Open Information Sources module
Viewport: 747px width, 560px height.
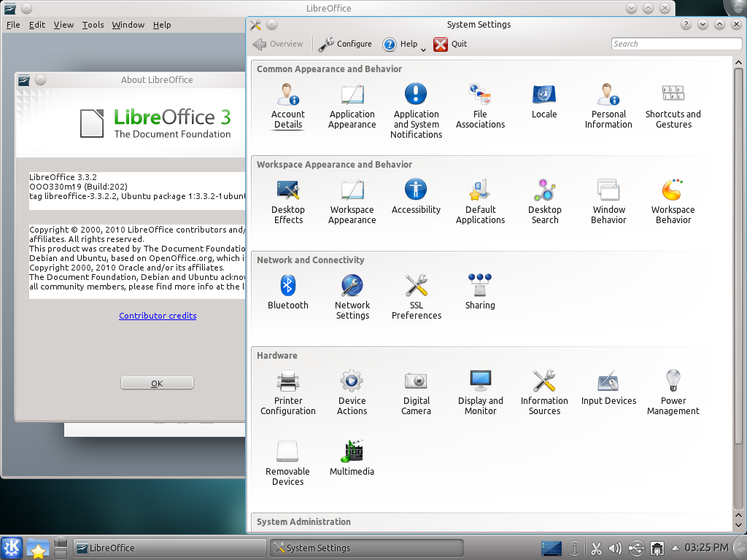tap(544, 392)
